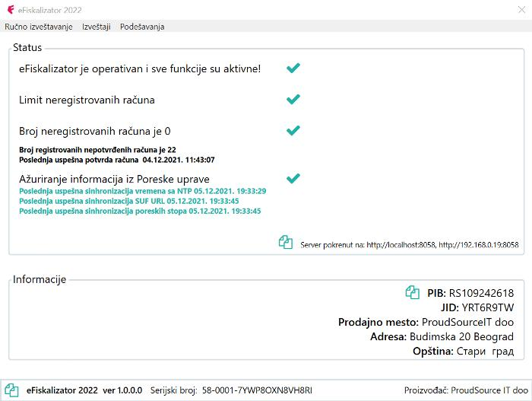This screenshot has height=401, width=532.
Task: Close the eFiskalizator window
Action: pyautogui.click(x=521, y=10)
